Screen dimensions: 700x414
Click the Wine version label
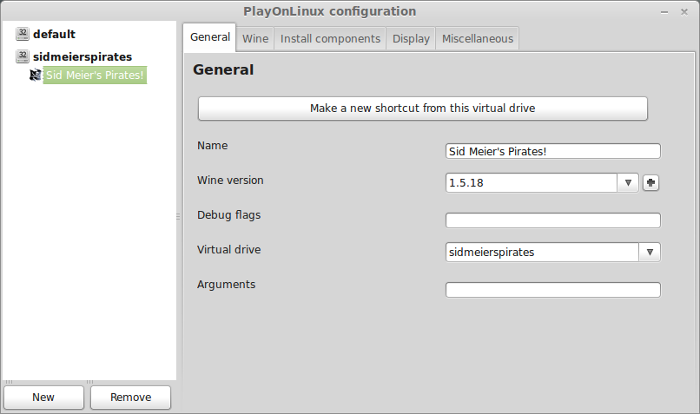(230, 180)
